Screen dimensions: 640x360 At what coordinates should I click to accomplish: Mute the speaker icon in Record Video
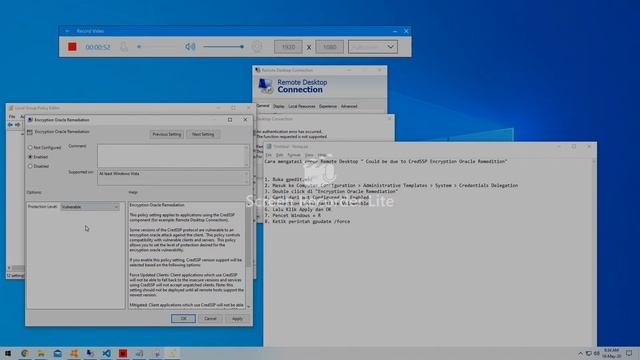click(x=190, y=47)
